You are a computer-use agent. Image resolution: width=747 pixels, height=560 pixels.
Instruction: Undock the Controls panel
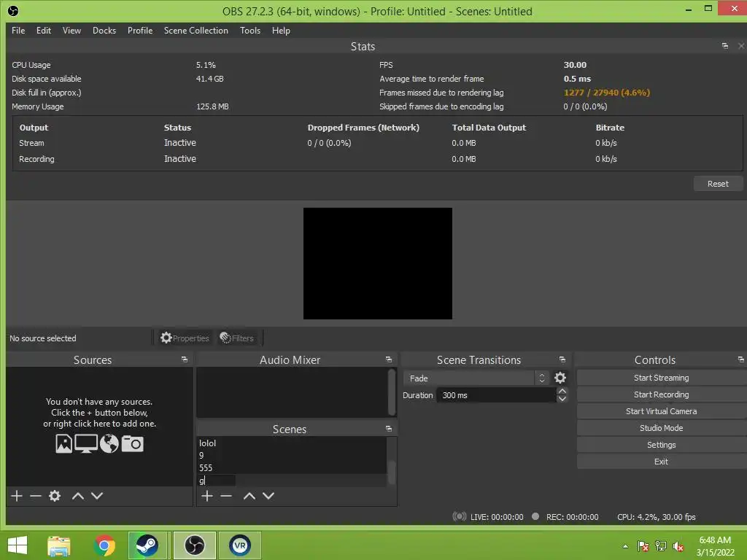coord(741,359)
